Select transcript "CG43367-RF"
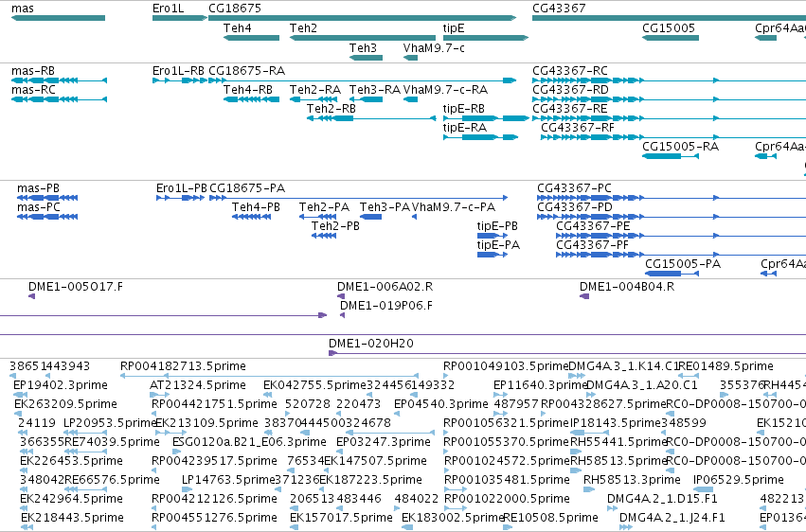806x532 pixels. point(578,128)
